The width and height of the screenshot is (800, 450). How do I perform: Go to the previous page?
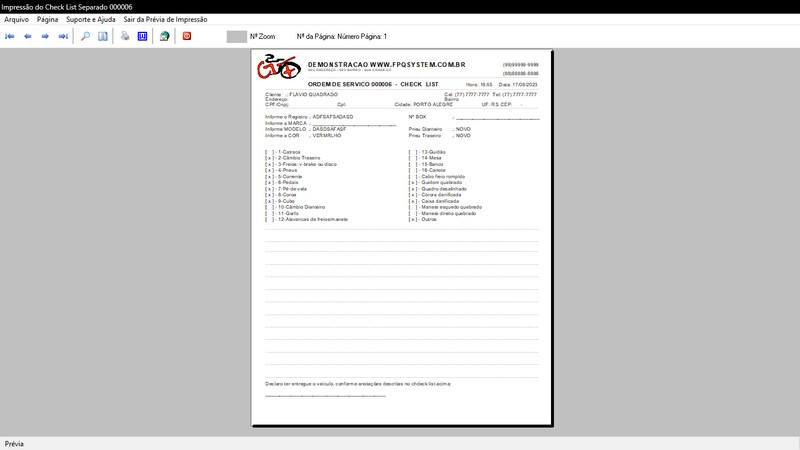[x=28, y=36]
